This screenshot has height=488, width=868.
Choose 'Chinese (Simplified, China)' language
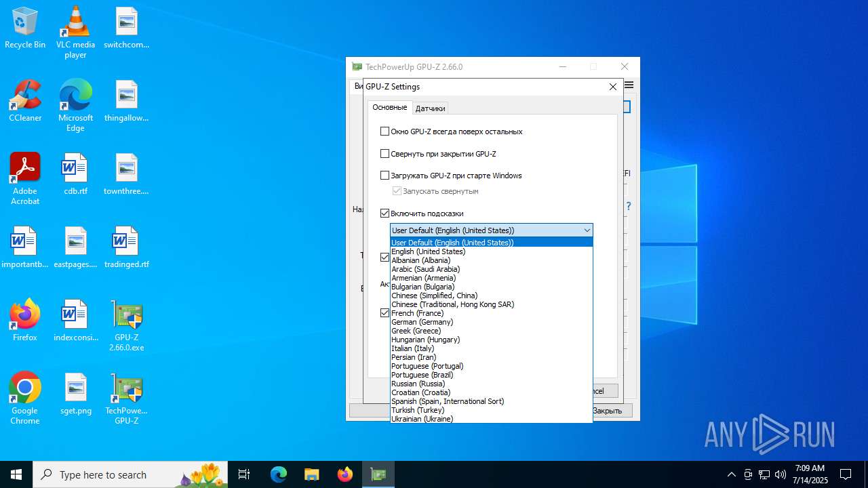point(492,296)
